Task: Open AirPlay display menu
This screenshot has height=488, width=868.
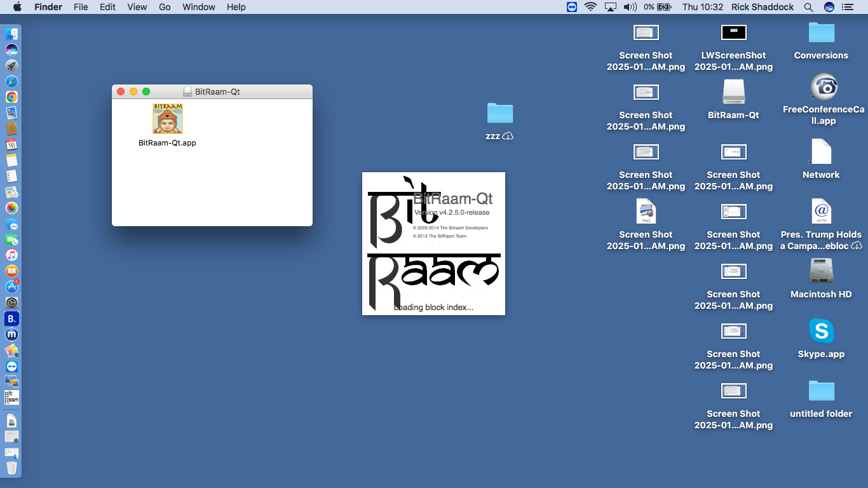Action: point(611,7)
